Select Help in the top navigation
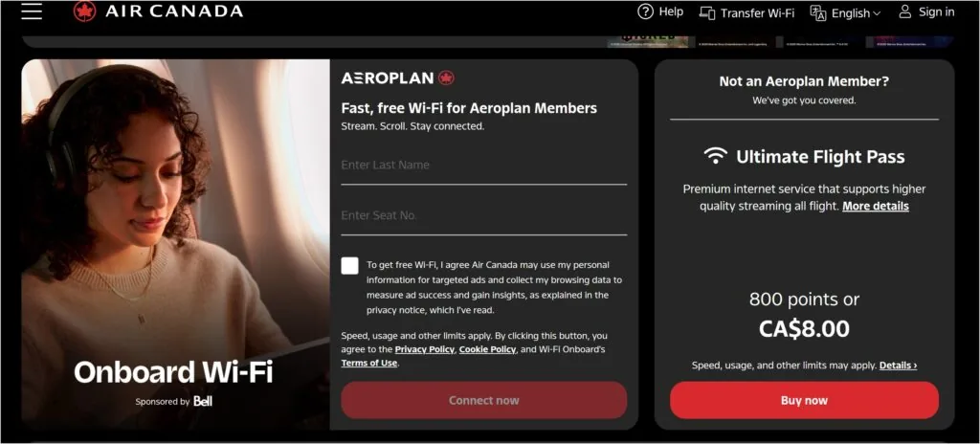The width and height of the screenshot is (980, 444). coord(671,11)
